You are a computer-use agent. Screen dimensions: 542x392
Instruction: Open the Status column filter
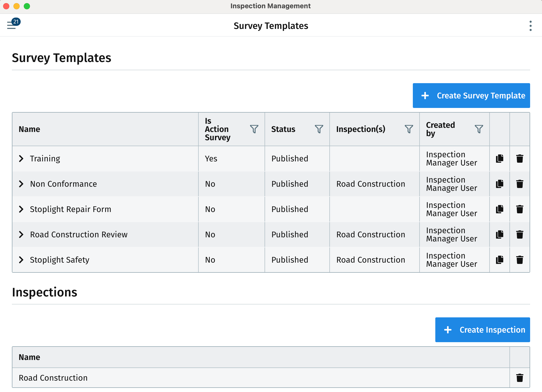(x=319, y=129)
